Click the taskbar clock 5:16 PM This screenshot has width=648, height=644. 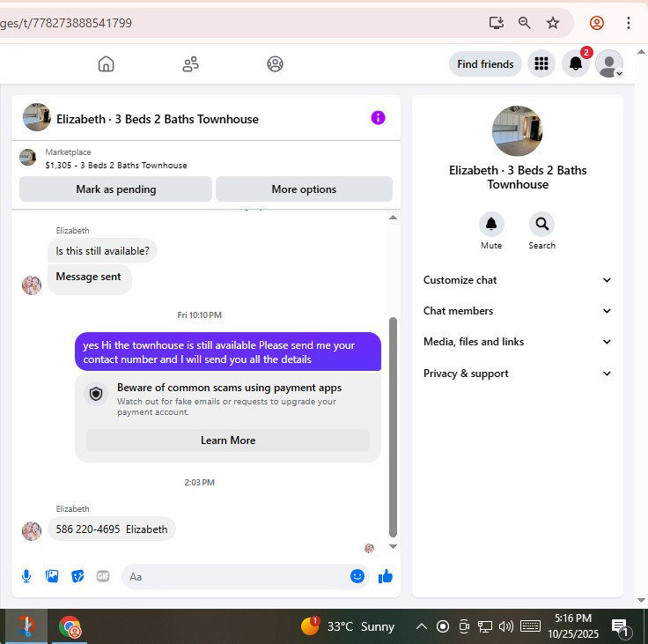click(573, 626)
